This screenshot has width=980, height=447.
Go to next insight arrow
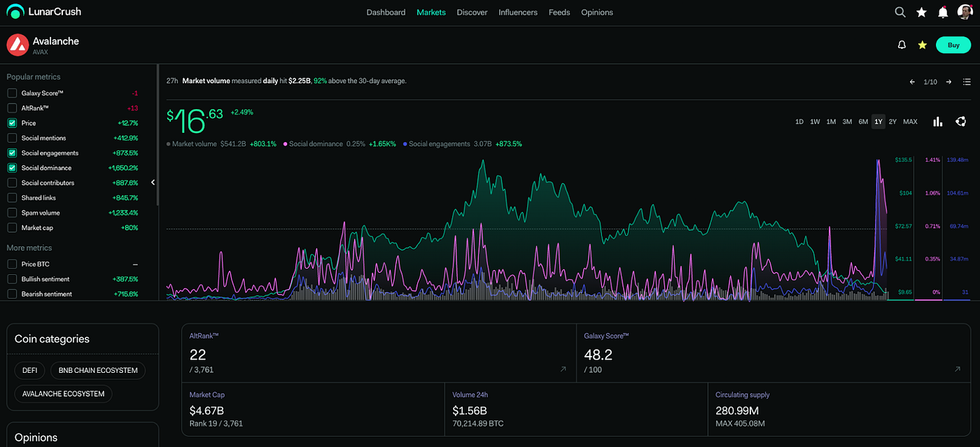point(948,82)
